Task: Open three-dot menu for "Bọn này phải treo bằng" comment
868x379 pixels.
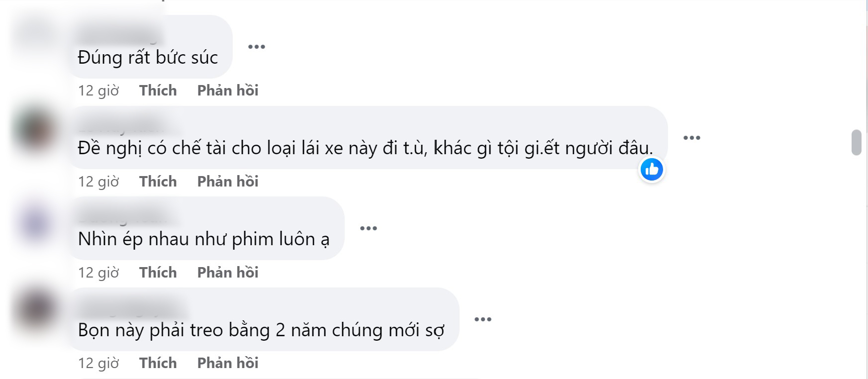Action: 482,319
